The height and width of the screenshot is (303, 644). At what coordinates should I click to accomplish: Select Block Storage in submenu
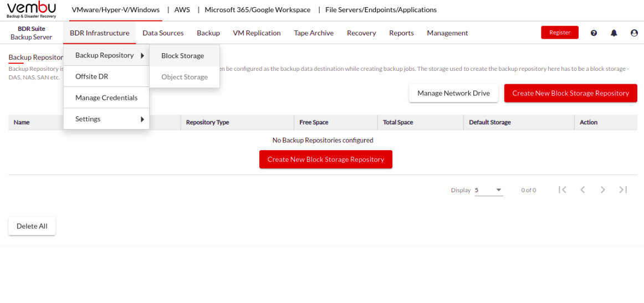point(185,55)
